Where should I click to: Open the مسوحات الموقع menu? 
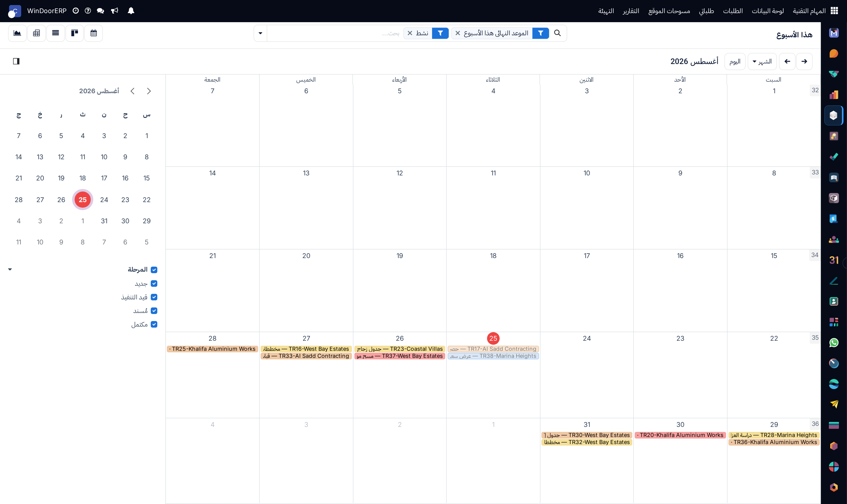(x=669, y=11)
